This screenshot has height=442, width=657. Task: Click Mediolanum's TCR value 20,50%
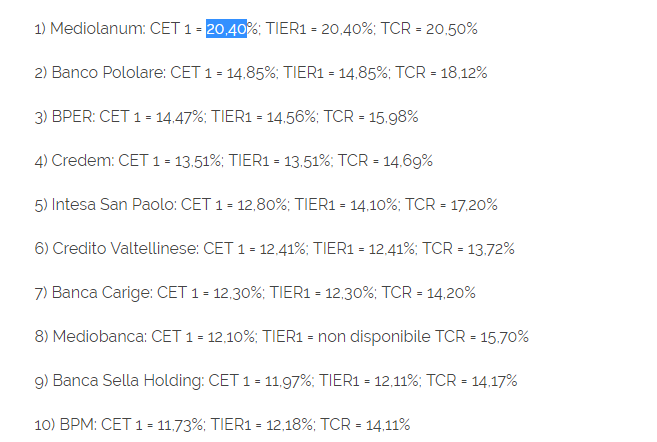[x=452, y=29]
